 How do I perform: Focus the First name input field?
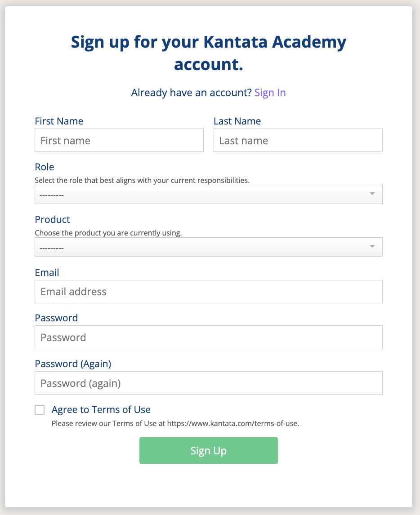[119, 140]
